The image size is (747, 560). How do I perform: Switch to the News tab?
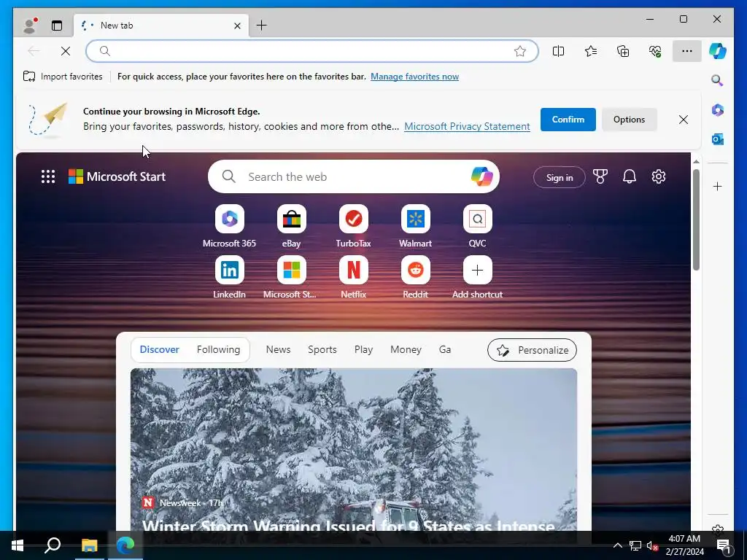(x=278, y=349)
